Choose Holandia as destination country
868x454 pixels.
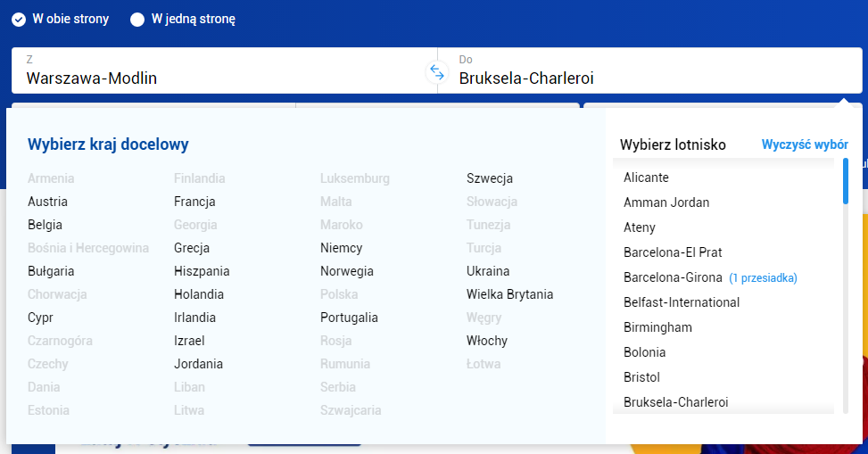coord(199,294)
